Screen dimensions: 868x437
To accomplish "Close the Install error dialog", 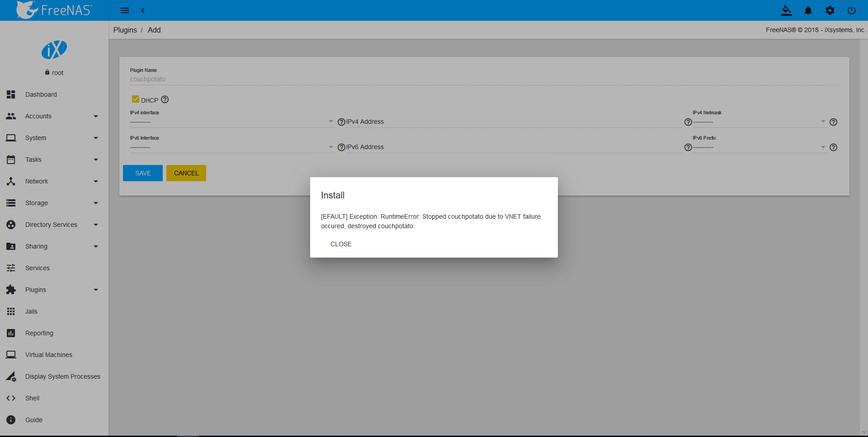I will [341, 244].
